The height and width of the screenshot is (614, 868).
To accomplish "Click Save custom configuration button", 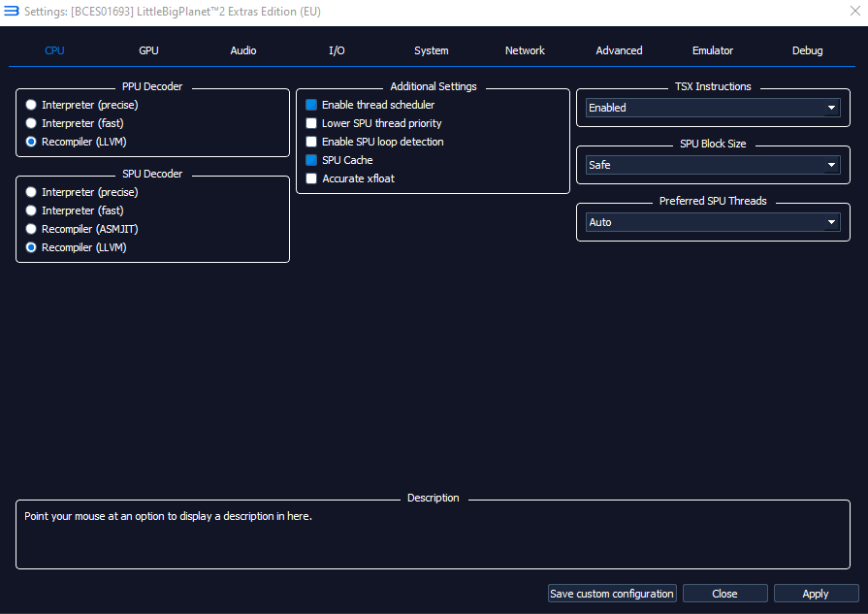I will pyautogui.click(x=612, y=594).
